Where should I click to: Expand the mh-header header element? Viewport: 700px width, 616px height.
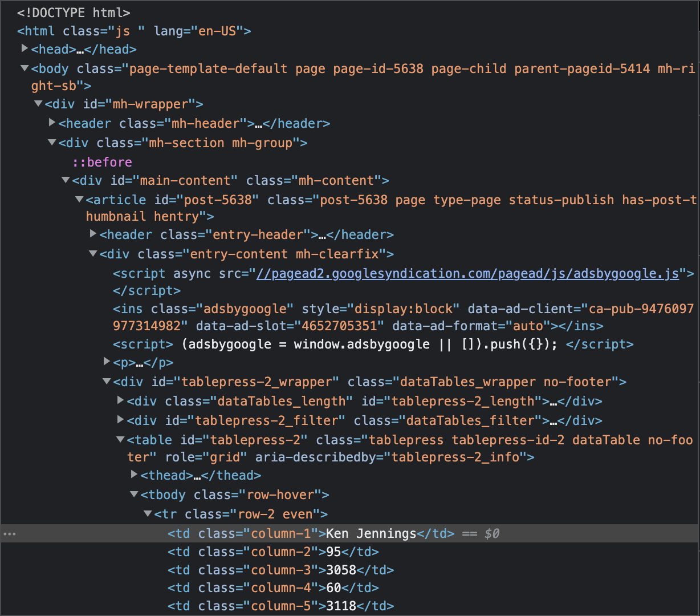click(x=52, y=122)
